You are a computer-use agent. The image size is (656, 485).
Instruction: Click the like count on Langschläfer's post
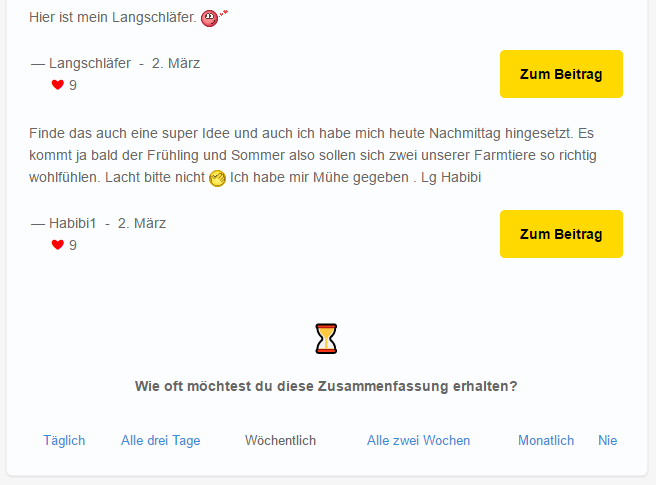point(73,85)
